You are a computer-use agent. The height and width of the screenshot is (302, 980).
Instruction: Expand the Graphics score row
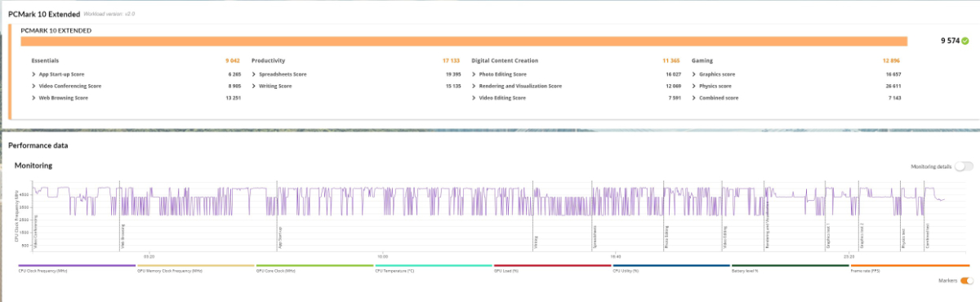(x=694, y=73)
